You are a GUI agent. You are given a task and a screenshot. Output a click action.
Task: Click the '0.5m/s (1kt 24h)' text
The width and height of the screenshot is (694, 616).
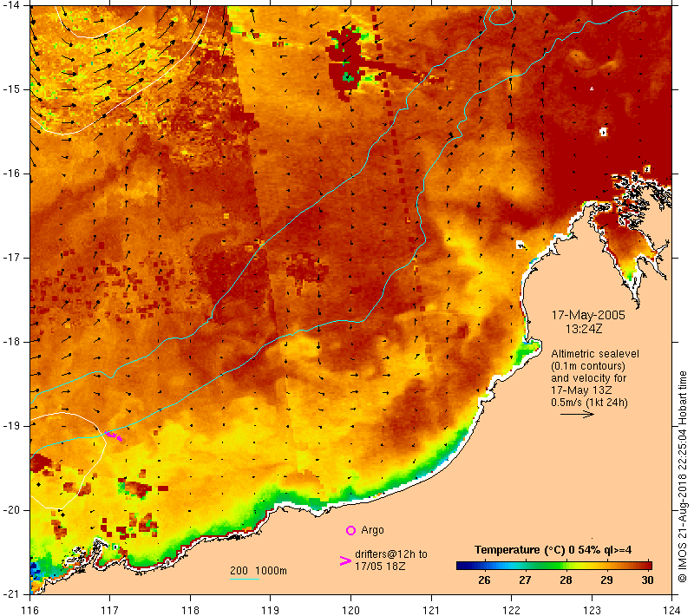click(x=589, y=403)
